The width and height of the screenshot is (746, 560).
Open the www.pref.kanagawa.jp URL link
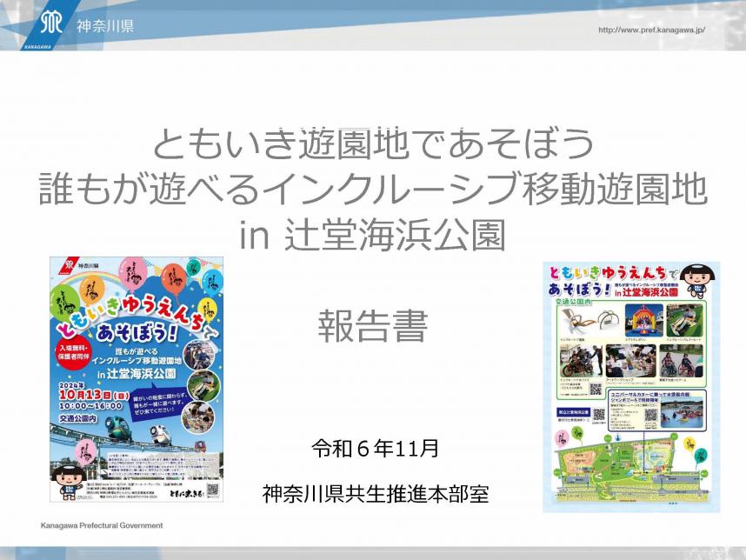[651, 30]
